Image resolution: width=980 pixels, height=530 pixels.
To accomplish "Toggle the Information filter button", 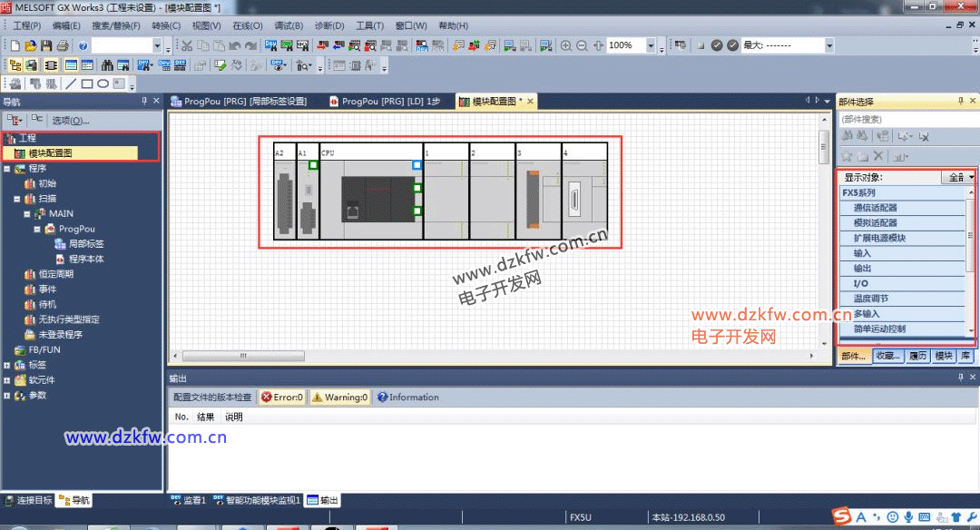I will (408, 397).
